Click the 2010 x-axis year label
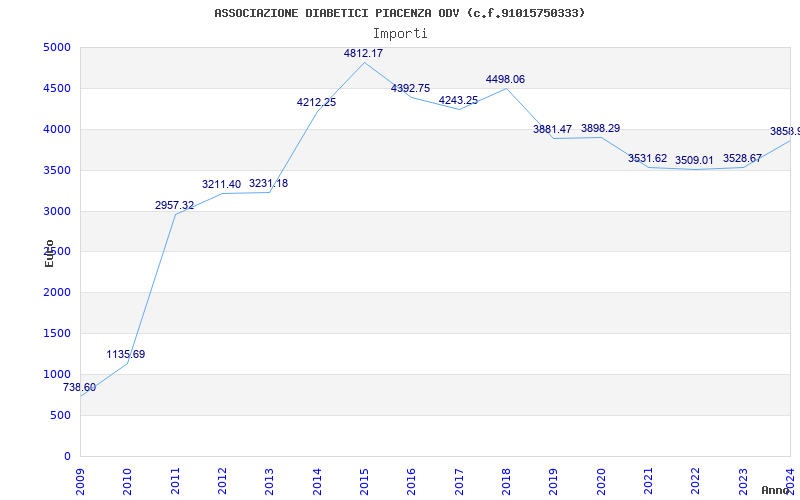This screenshot has width=800, height=500. (x=128, y=482)
